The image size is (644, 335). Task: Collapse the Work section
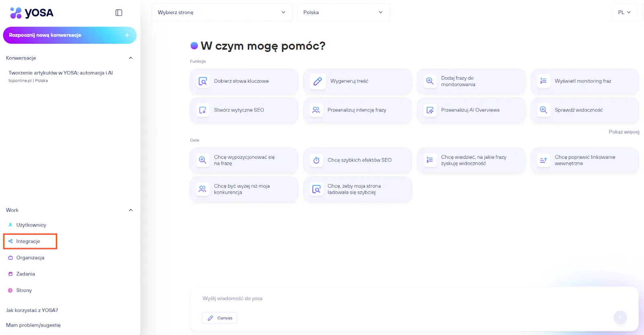(x=130, y=210)
